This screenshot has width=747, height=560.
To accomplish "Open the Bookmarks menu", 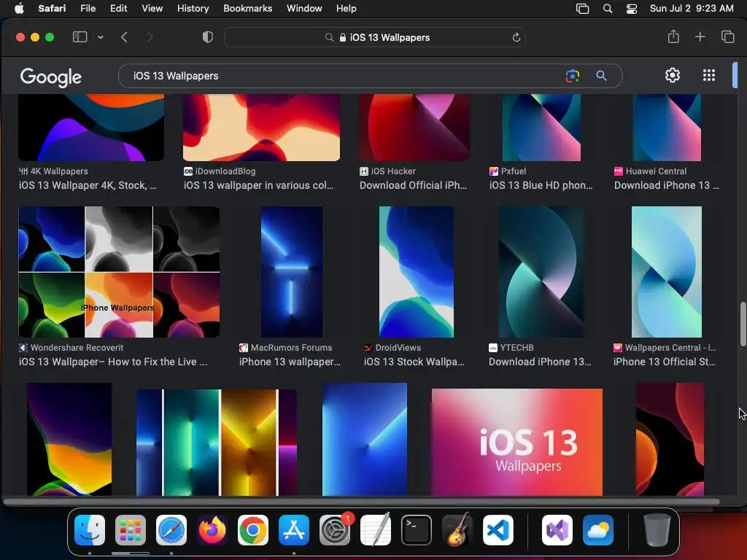I will [x=248, y=9].
